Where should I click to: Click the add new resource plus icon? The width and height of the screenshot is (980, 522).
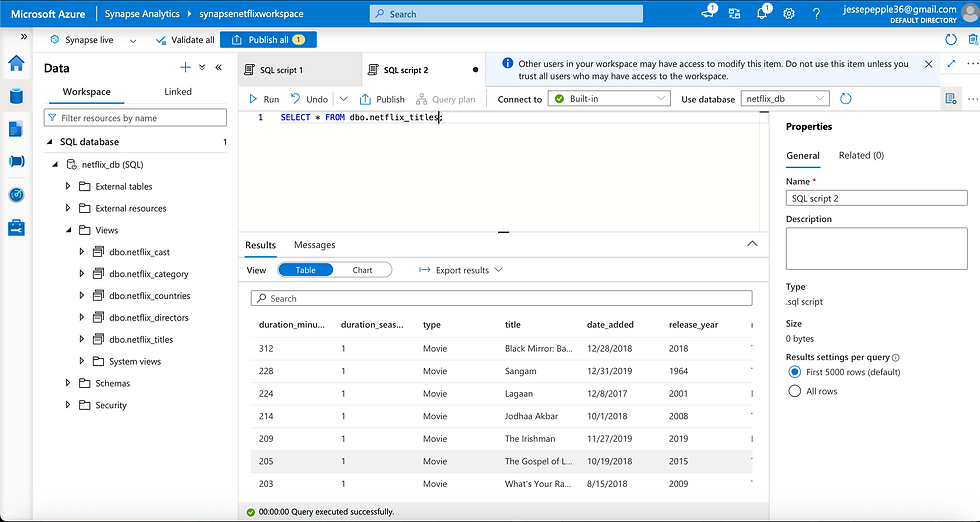(185, 68)
